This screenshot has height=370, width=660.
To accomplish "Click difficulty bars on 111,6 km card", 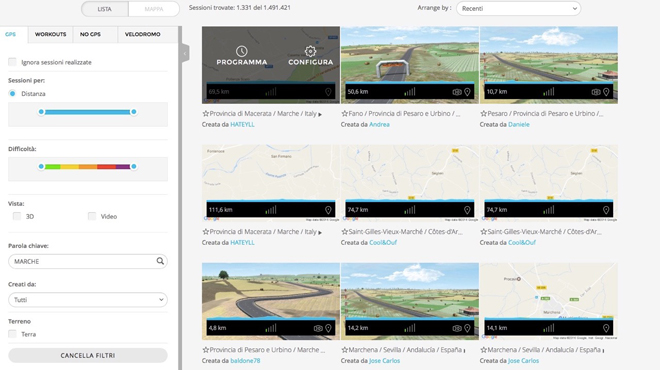I will pos(271,210).
